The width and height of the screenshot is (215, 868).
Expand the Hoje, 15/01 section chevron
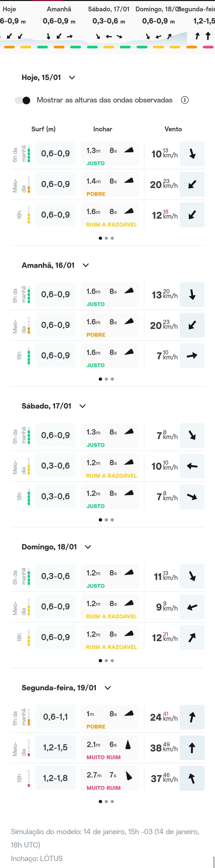point(72,77)
